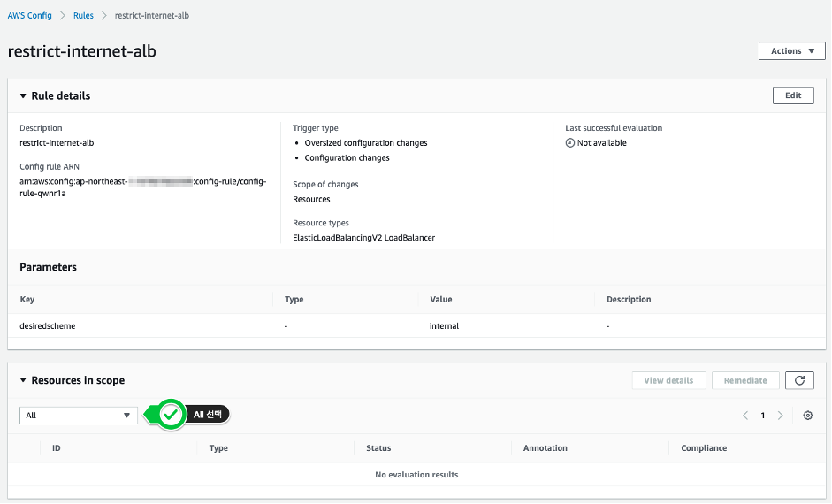
Task: Go to next page arrow
Action: click(780, 416)
